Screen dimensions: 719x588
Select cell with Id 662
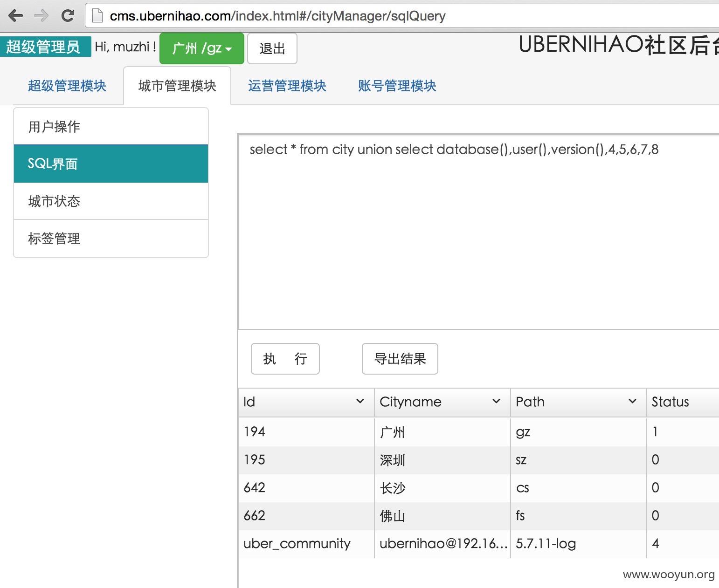[x=306, y=516]
